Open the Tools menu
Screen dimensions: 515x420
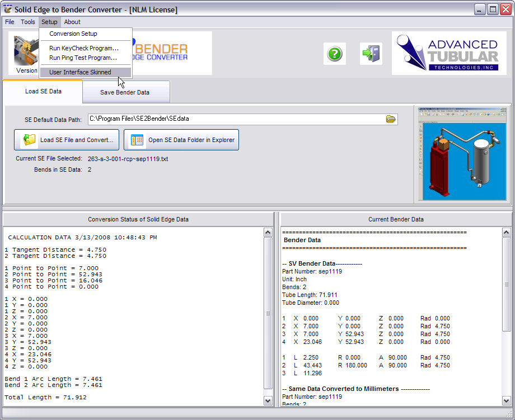coord(28,22)
